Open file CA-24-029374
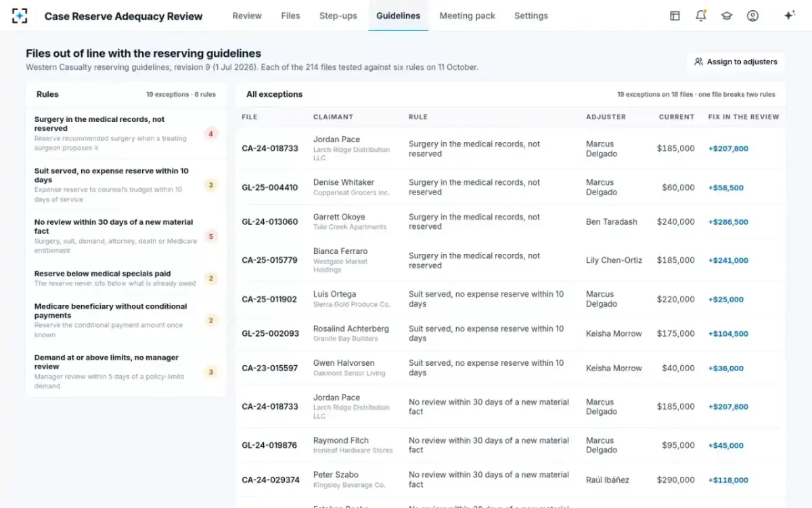The height and width of the screenshot is (508, 812). (x=271, y=480)
